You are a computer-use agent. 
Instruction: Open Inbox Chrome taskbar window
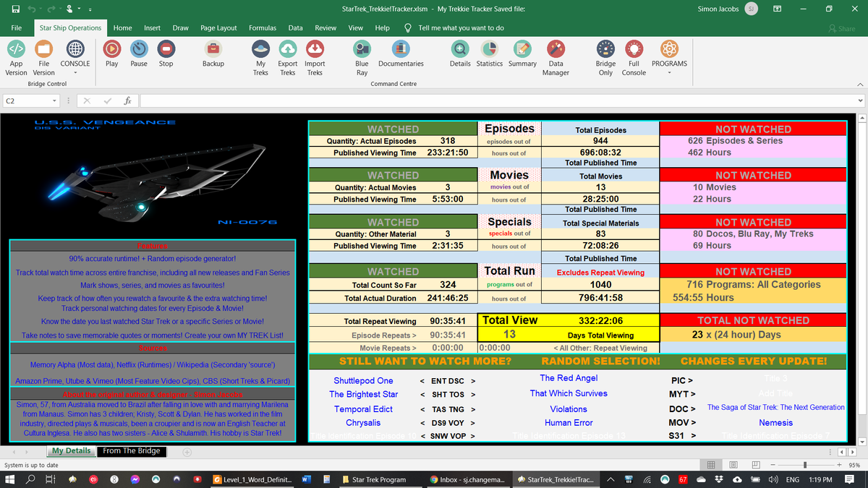click(x=468, y=479)
